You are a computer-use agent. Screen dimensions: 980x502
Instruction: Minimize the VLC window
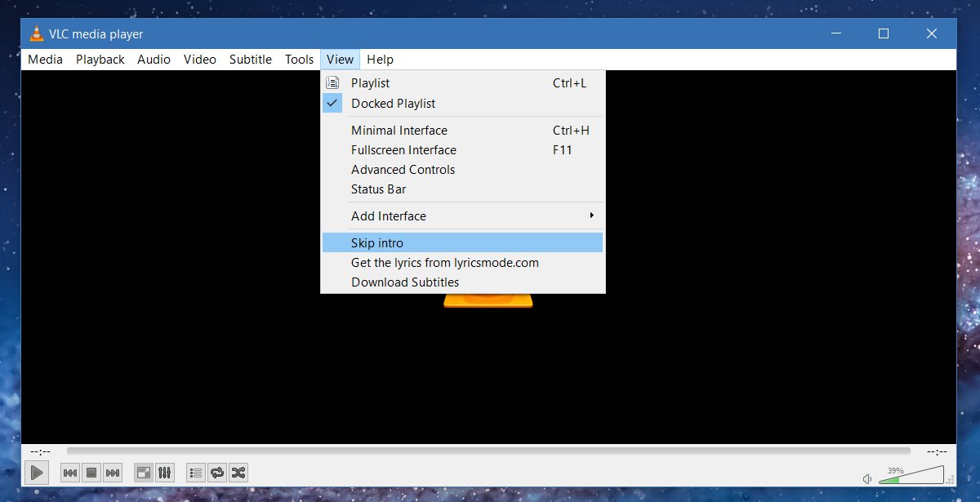(x=835, y=34)
